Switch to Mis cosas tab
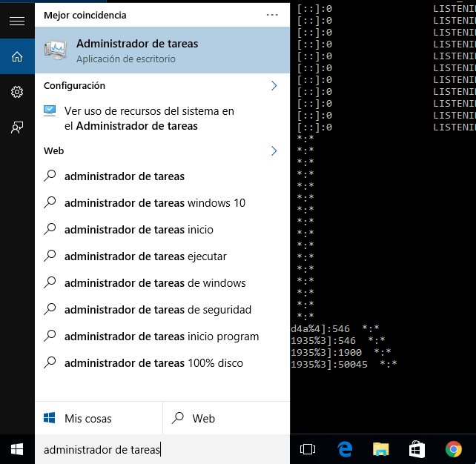This screenshot has height=464, width=476. tap(99, 418)
